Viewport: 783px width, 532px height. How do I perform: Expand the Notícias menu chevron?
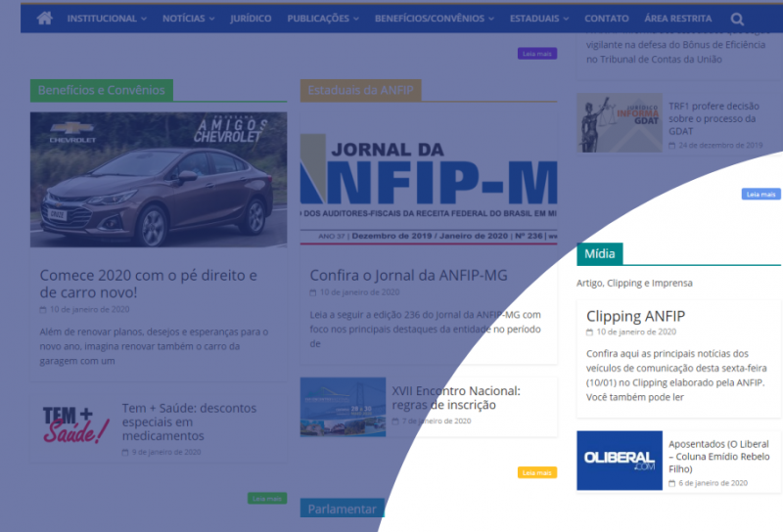click(x=211, y=19)
